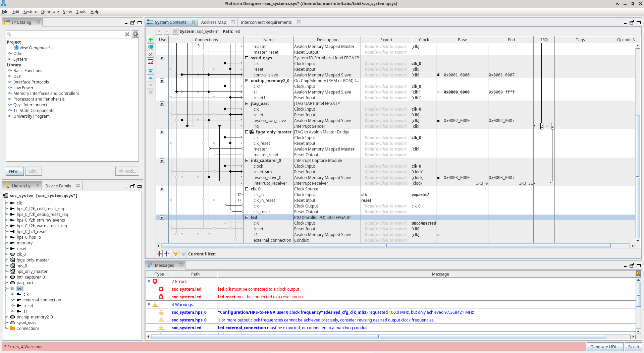Click the Messages panel horizontal scrollbar

point(378,337)
